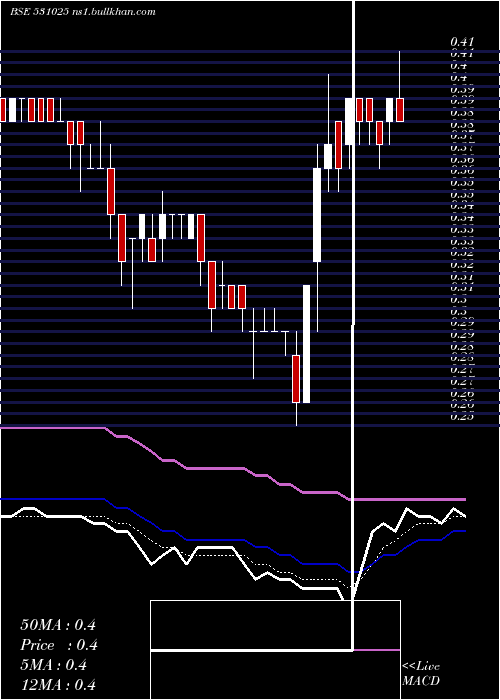Screen dimensions: 500x700
Task: Select the tallest white bullish candle
Action: [x=307, y=344]
